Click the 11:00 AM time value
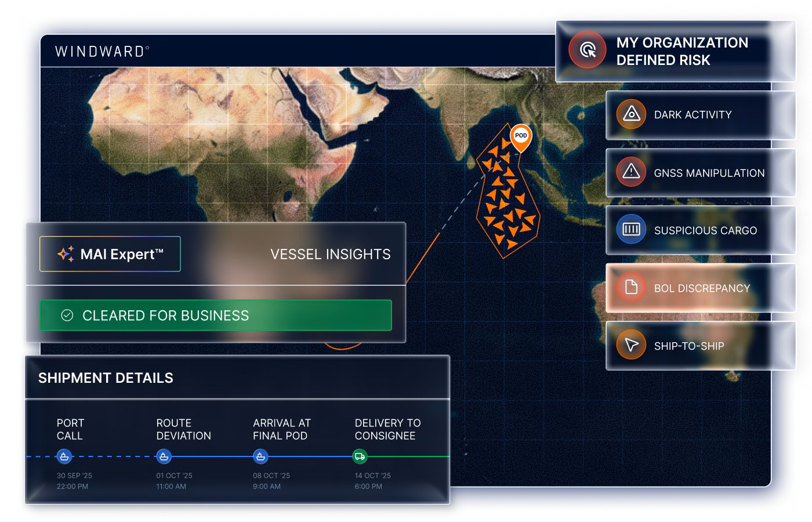This screenshot has width=812, height=522. click(171, 487)
